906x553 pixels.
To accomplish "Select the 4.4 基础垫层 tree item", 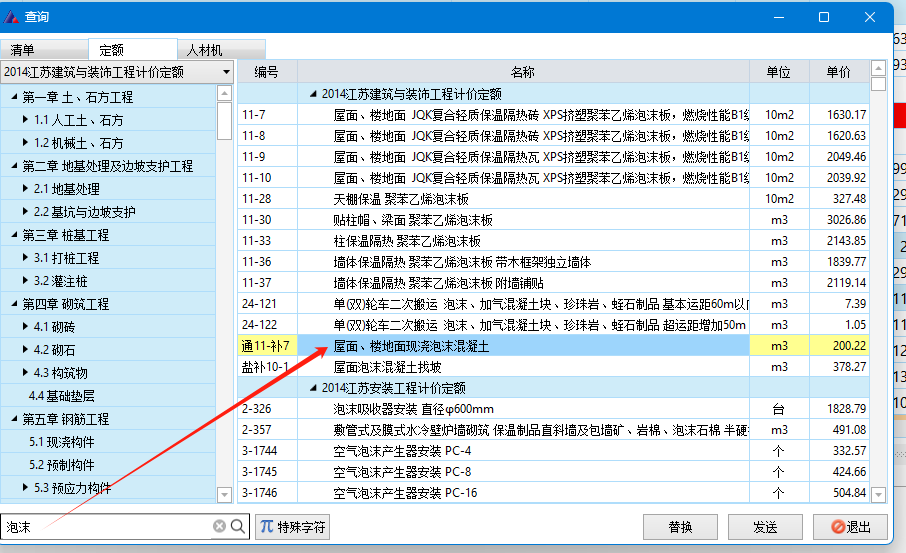I will [x=61, y=396].
